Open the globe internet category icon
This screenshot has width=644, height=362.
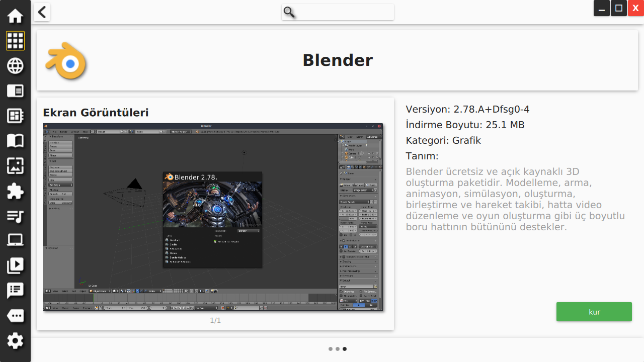(15, 65)
